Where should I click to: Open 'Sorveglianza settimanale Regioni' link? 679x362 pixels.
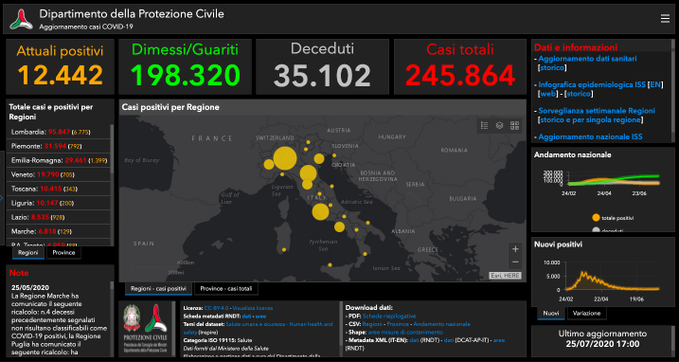pyautogui.click(x=597, y=111)
